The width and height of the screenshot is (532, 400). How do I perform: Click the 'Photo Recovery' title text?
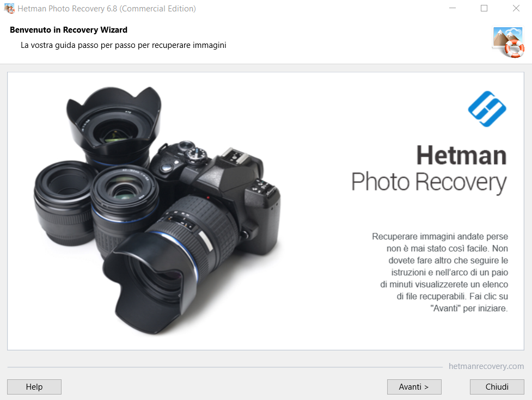(429, 182)
